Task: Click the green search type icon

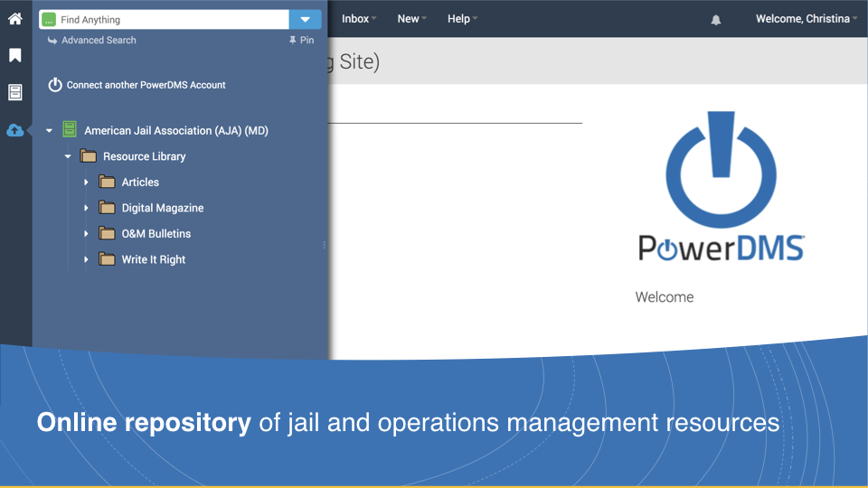Action: 49,19
